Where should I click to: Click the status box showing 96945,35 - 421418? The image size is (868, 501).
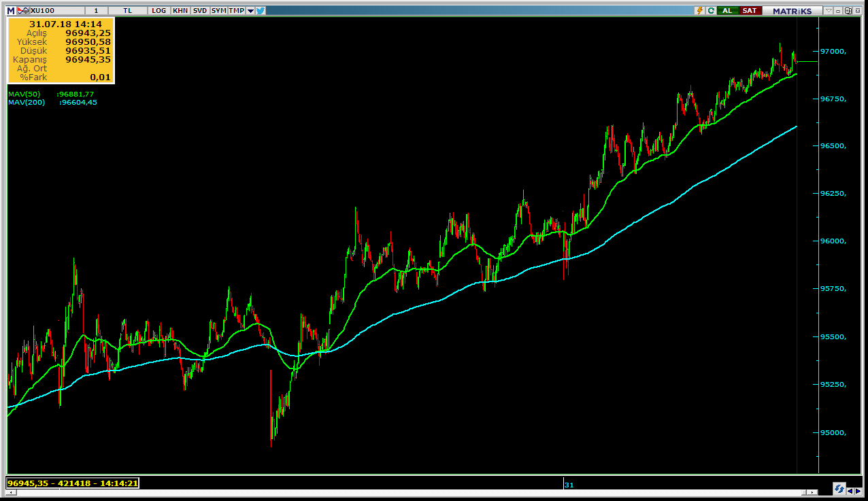point(73,483)
